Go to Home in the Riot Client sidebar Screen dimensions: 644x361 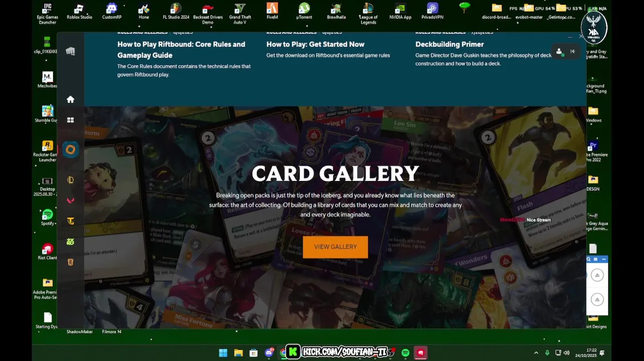pyautogui.click(x=70, y=99)
